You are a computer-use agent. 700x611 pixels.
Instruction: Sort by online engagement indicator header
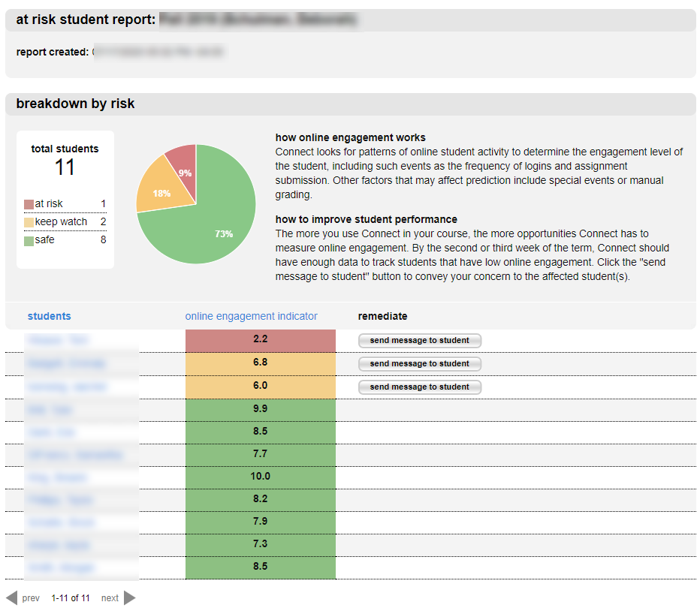tap(251, 316)
